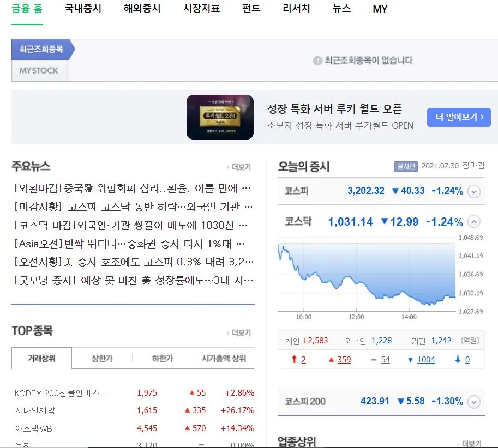Image resolution: width=498 pixels, height=448 pixels.
Task: Click the 실시간 realtime badge
Action: [x=406, y=166]
